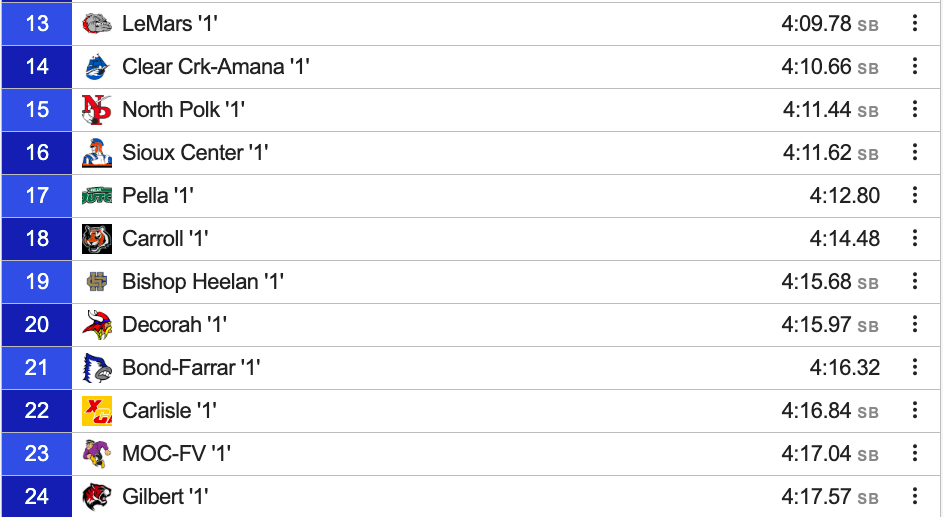Image resolution: width=943 pixels, height=517 pixels.
Task: Click the Gilbert tiger logo
Action: click(97, 497)
